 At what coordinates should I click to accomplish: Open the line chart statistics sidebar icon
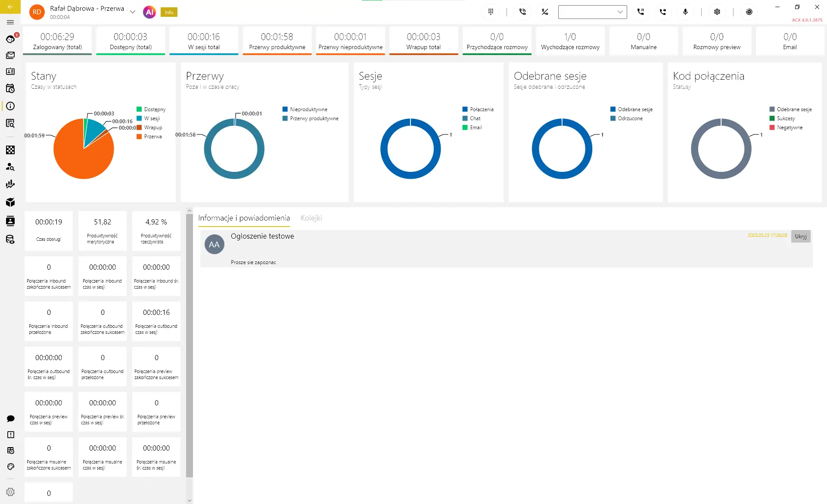click(x=10, y=184)
